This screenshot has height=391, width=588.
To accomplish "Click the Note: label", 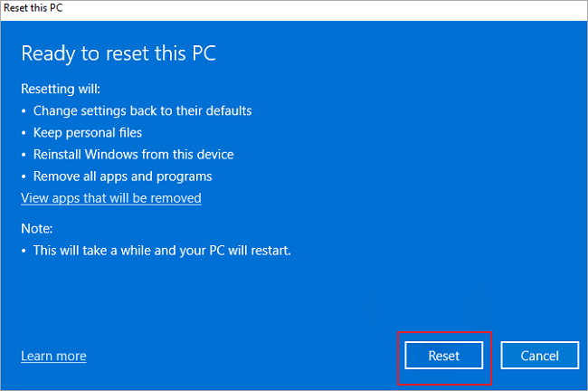I will (x=37, y=228).
